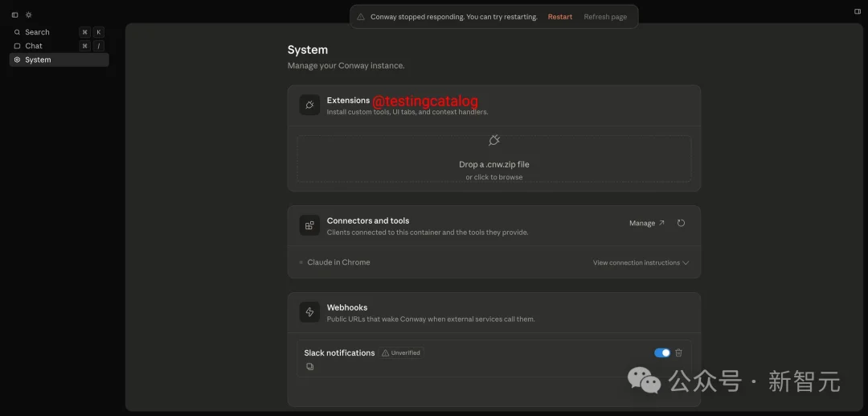Copy the Slack notifications webhook URL
The image size is (868, 416).
[x=309, y=367]
